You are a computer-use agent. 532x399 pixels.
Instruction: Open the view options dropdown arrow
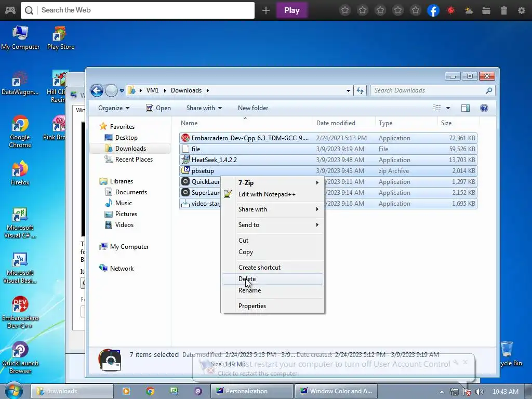pos(448,108)
